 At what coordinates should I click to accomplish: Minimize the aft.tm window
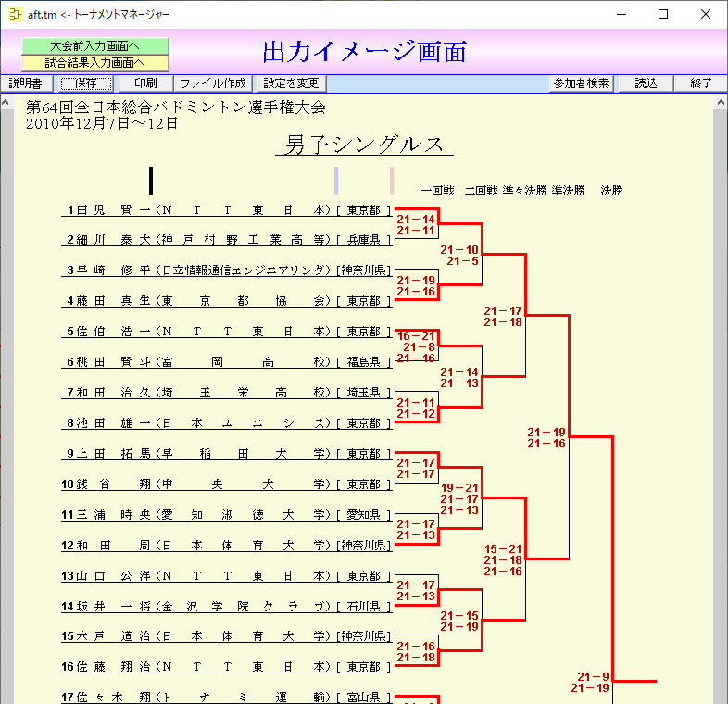621,15
